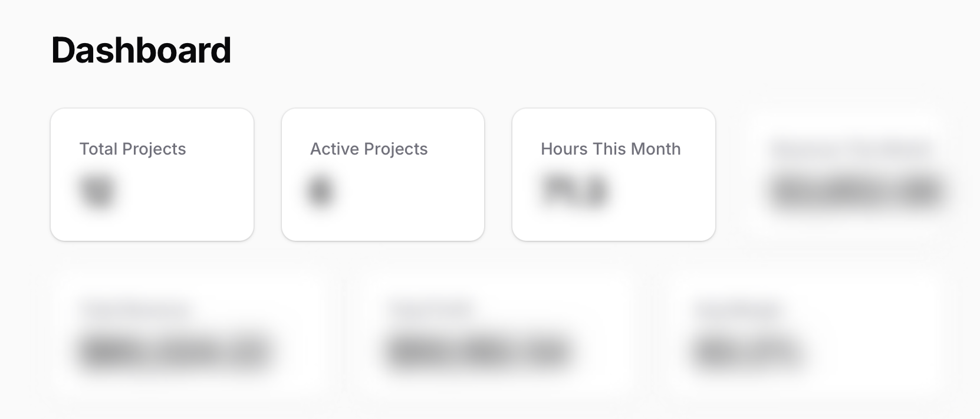Click the Hours This Month label text
This screenshot has width=980, height=419.
pos(610,149)
